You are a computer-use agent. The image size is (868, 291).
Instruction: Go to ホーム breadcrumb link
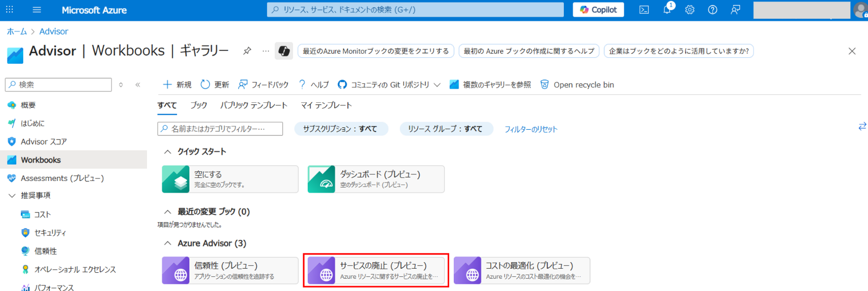(17, 31)
